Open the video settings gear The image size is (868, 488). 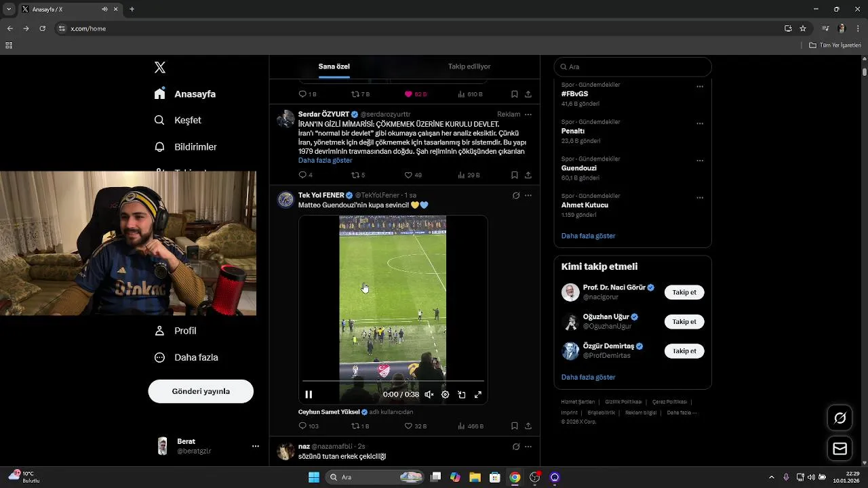446,394
